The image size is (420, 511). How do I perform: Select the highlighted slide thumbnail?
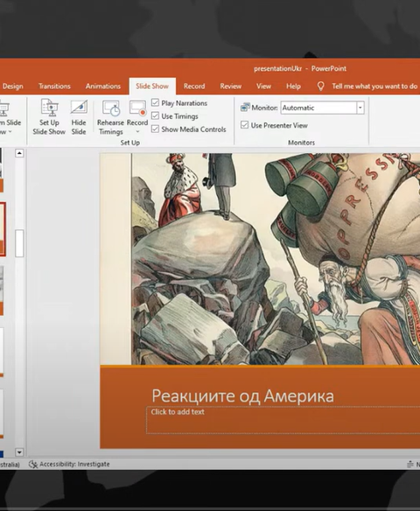coord(3,229)
